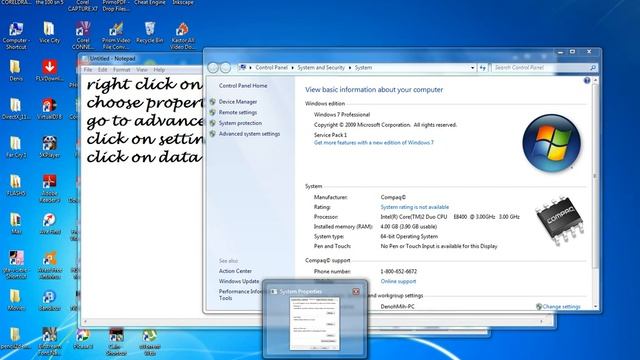
Task: Open the Far Cry 2 folder
Action: click(x=16, y=147)
